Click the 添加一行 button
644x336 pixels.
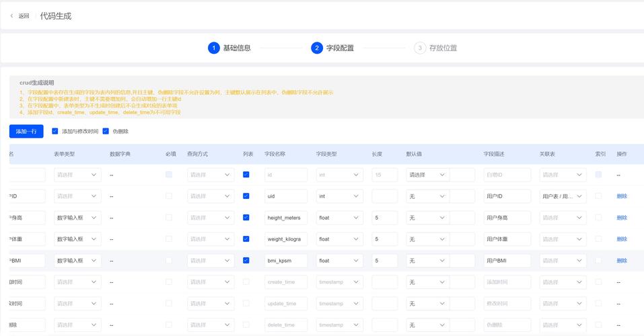(26, 131)
